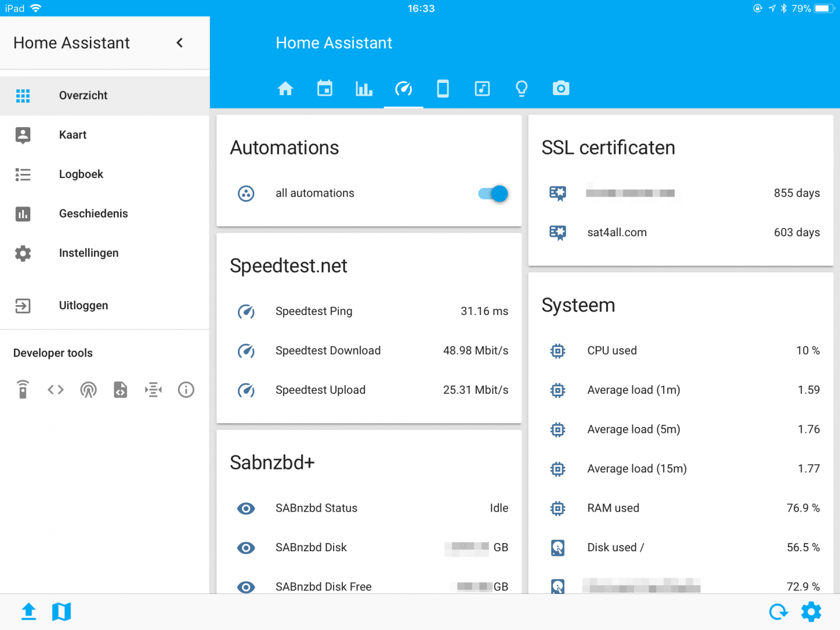The image size is (840, 630).
Task: Open Instellingen in the sidebar
Action: (x=89, y=253)
